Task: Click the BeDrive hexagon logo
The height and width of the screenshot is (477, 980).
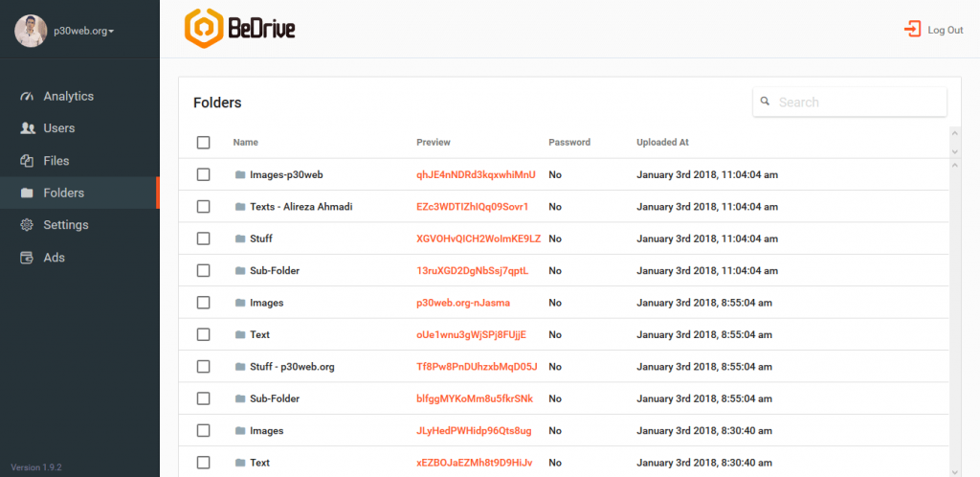Action: tap(204, 28)
